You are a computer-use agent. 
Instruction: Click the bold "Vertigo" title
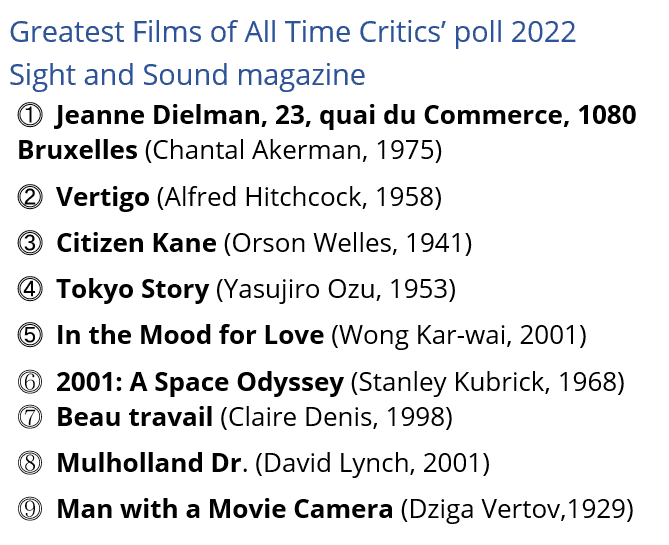pyautogui.click(x=103, y=197)
